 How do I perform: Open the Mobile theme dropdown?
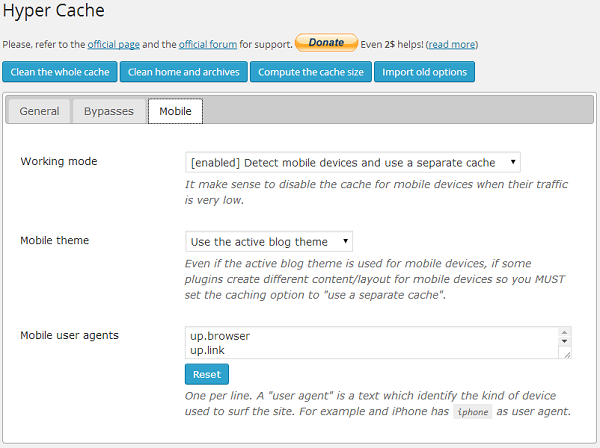coord(269,241)
